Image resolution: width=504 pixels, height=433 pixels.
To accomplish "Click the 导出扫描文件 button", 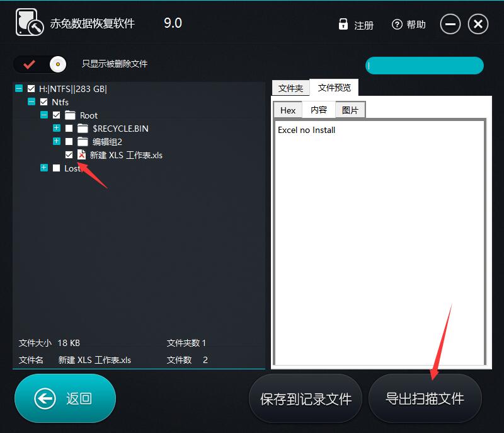I will click(x=425, y=398).
